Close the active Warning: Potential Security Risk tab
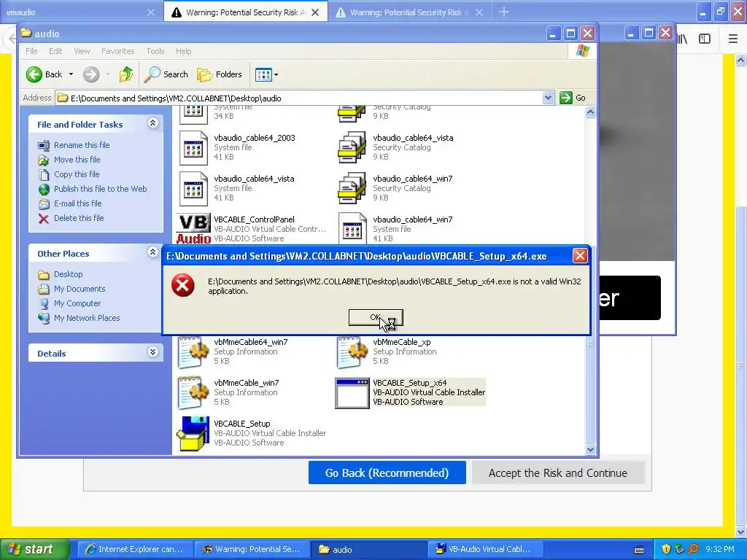 point(315,12)
